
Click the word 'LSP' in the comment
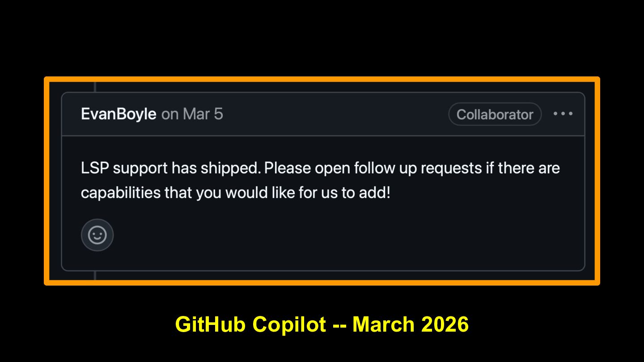(94, 168)
